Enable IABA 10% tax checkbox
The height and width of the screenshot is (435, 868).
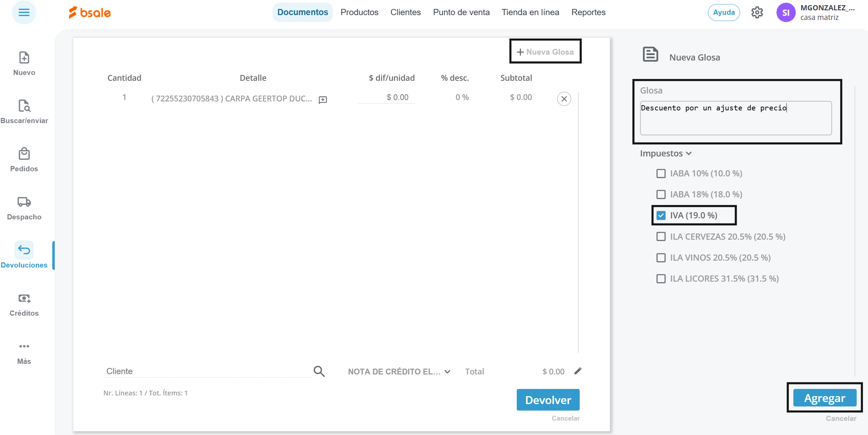tap(661, 174)
